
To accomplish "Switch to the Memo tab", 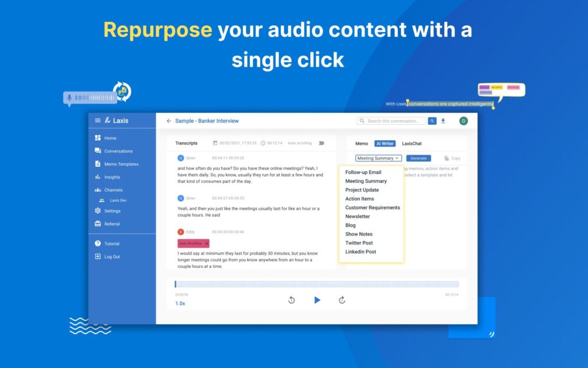I will pos(362,143).
